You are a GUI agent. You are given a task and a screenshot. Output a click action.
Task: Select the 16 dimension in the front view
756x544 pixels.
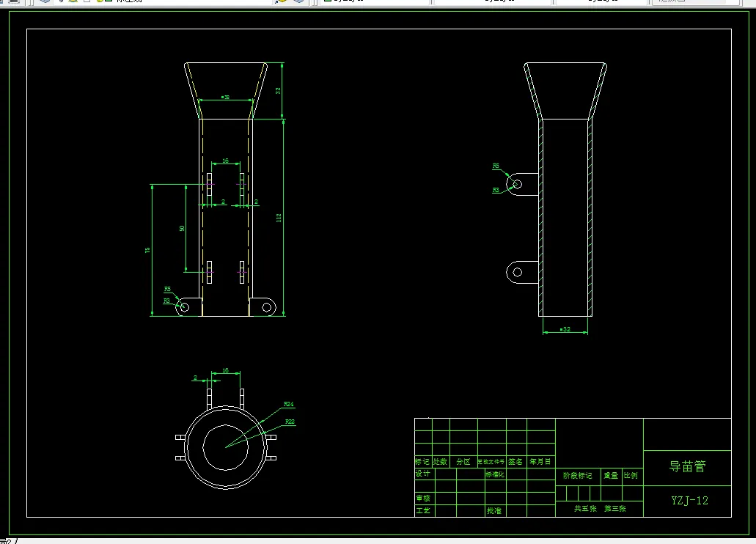coord(226,161)
